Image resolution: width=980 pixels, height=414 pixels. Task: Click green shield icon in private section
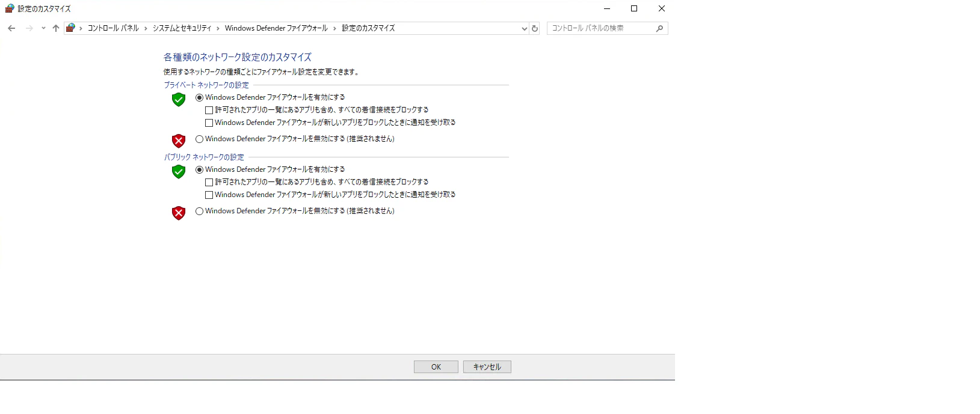tap(179, 100)
